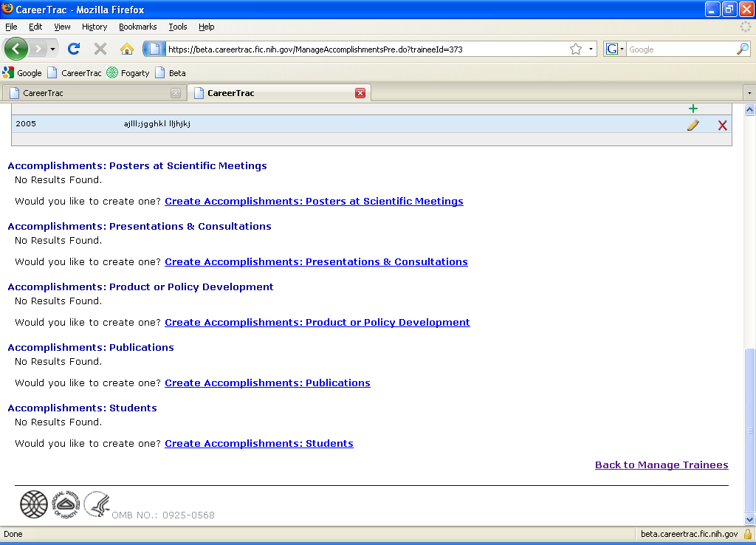Open the History menu
The width and height of the screenshot is (756, 545).
pos(94,27)
